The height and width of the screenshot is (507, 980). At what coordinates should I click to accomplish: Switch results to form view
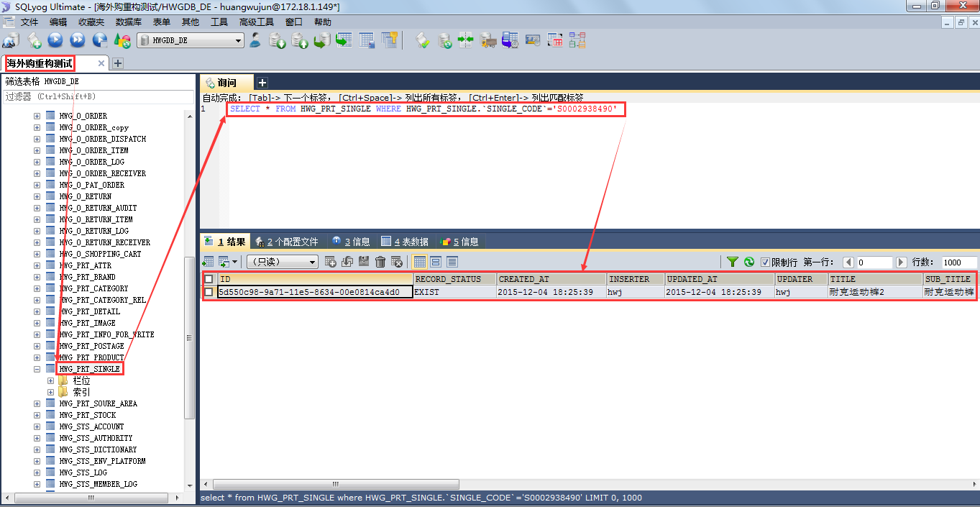click(x=436, y=262)
